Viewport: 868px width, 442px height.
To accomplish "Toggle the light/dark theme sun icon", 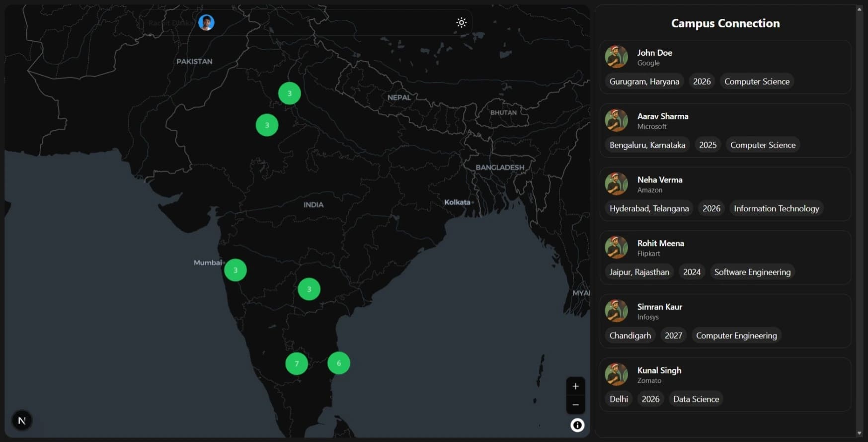I will click(461, 22).
